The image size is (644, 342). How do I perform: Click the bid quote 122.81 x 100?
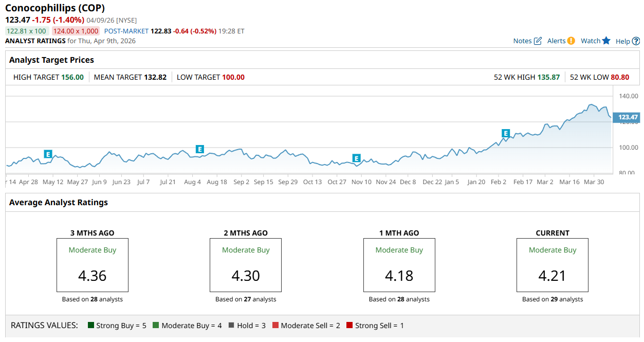click(x=26, y=31)
